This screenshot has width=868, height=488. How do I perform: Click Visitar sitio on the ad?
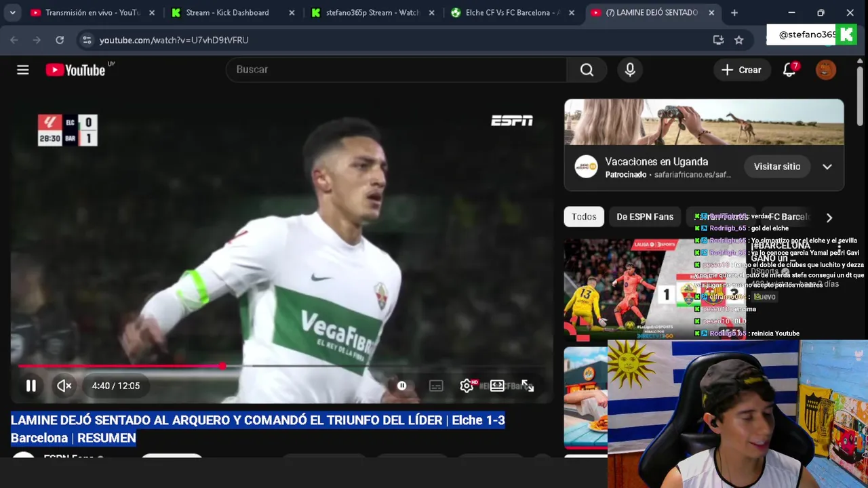(x=777, y=167)
